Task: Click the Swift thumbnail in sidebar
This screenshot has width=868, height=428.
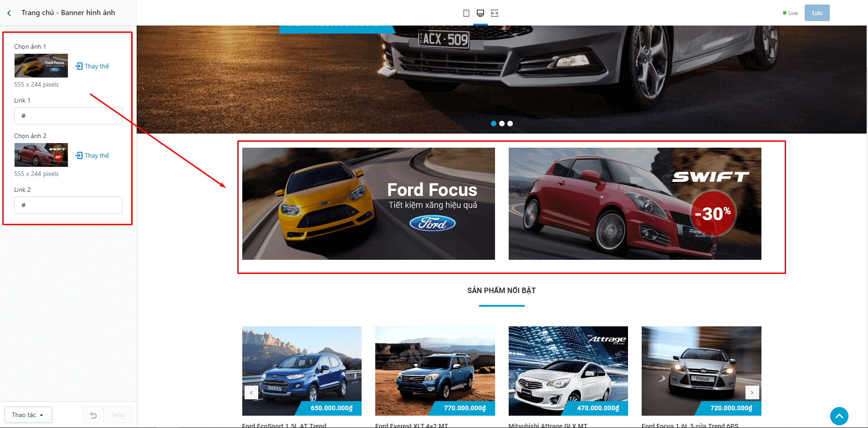Action: pyautogui.click(x=41, y=155)
